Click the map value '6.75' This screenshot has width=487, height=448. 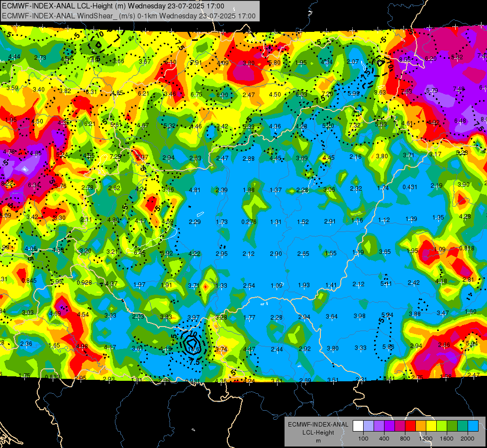pyautogui.click(x=196, y=95)
